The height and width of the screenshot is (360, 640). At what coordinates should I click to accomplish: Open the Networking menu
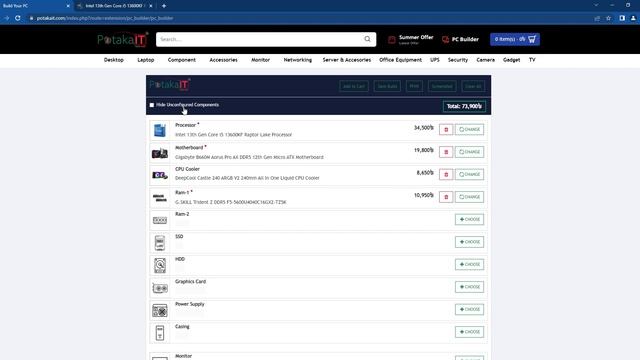point(298,60)
